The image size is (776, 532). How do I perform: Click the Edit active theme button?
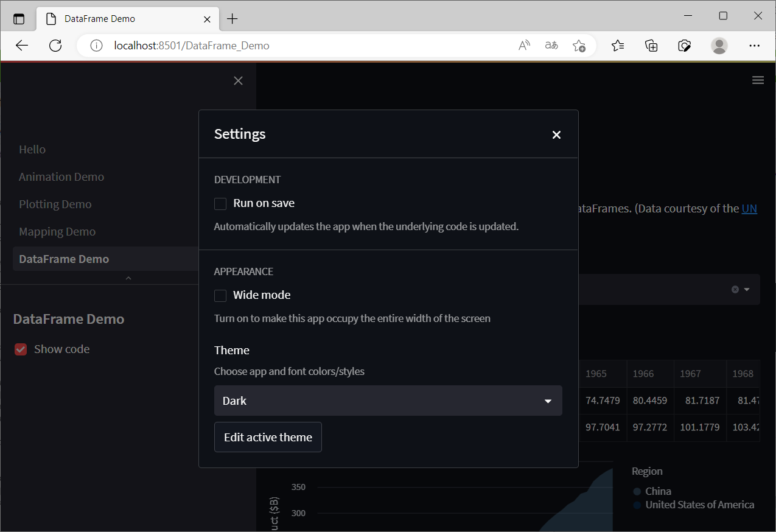268,437
